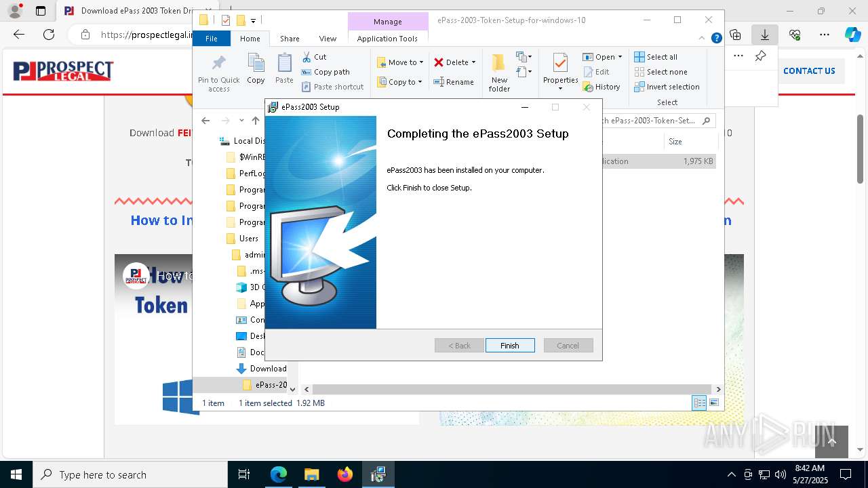Open the Copilot icon in Edge
This screenshot has width=868, height=488.
[x=852, y=35]
